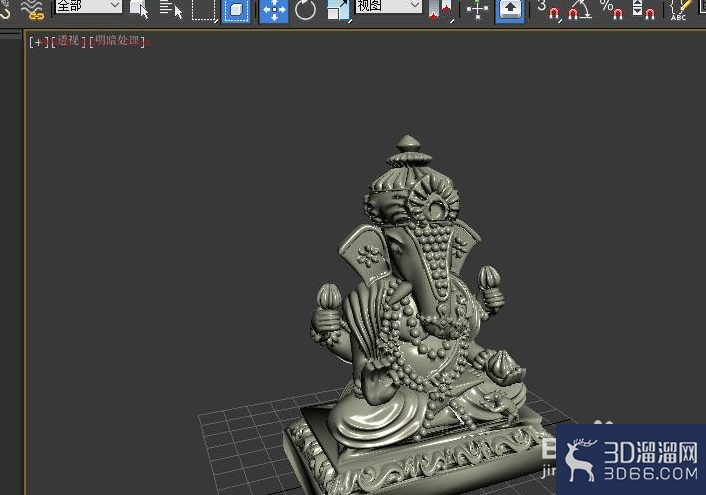Screen dimensions: 706x495
Task: Toggle Window/Crossing selection mode
Action: (x=235, y=11)
